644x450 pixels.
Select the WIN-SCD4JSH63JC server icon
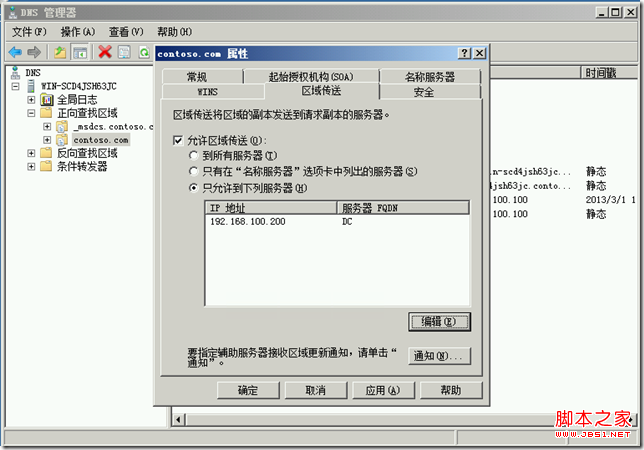point(31,86)
